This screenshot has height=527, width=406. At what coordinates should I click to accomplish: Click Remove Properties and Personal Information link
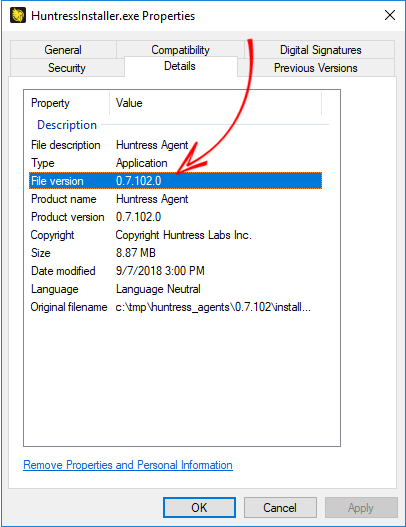click(x=128, y=465)
